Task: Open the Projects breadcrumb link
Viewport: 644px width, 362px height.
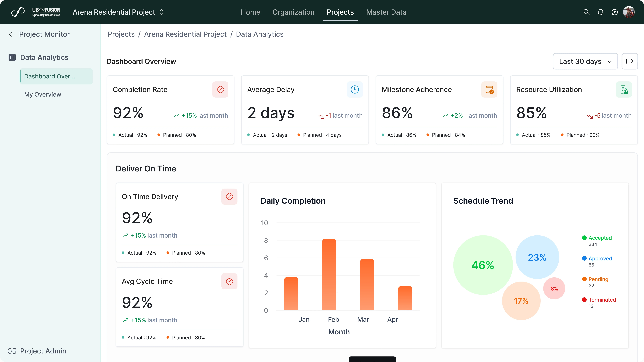Action: 121,34
